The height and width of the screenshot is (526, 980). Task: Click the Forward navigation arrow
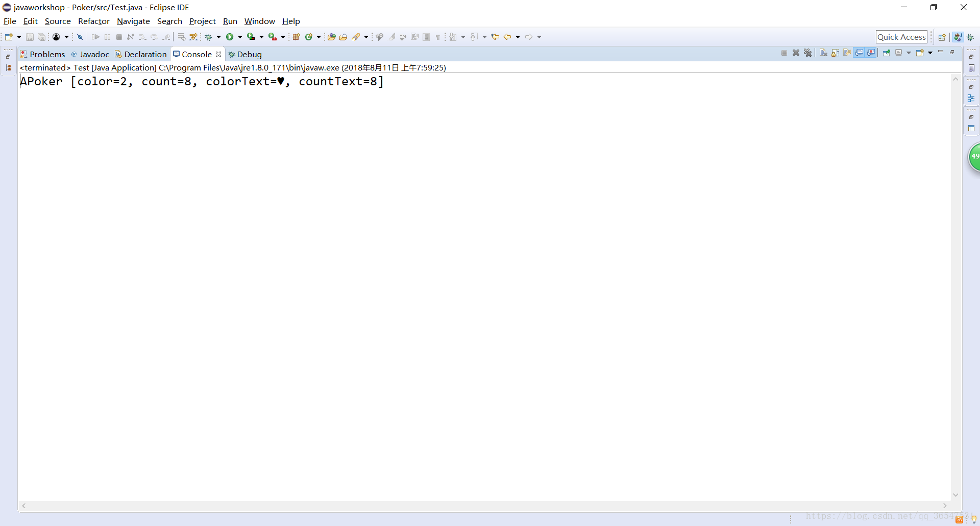[529, 37]
